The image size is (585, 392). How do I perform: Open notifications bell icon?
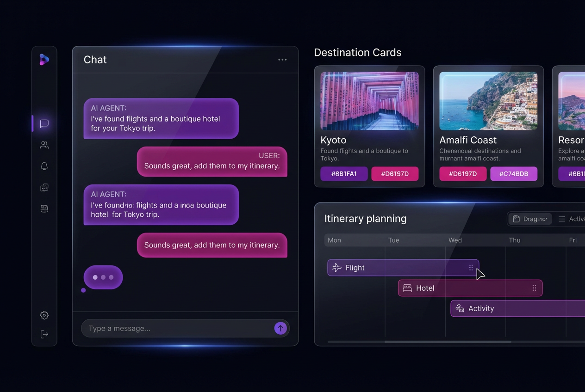[44, 166]
